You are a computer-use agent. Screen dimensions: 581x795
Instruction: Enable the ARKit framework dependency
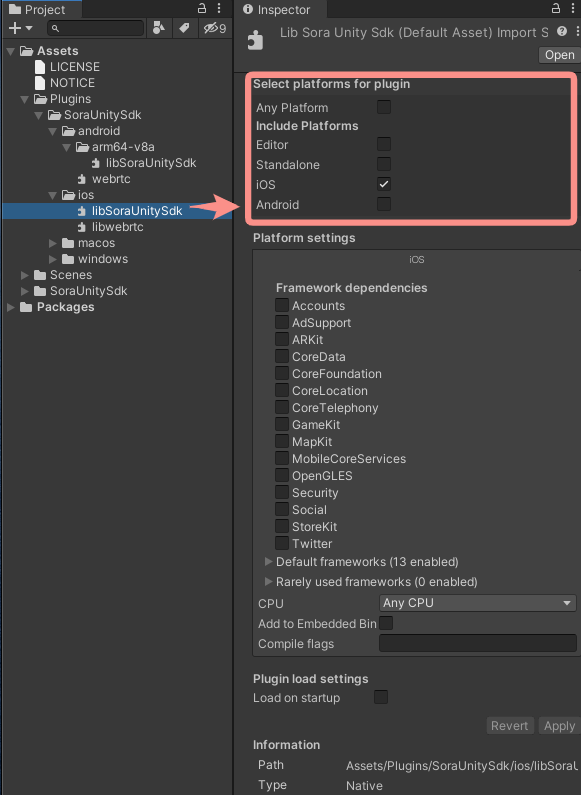point(282,339)
